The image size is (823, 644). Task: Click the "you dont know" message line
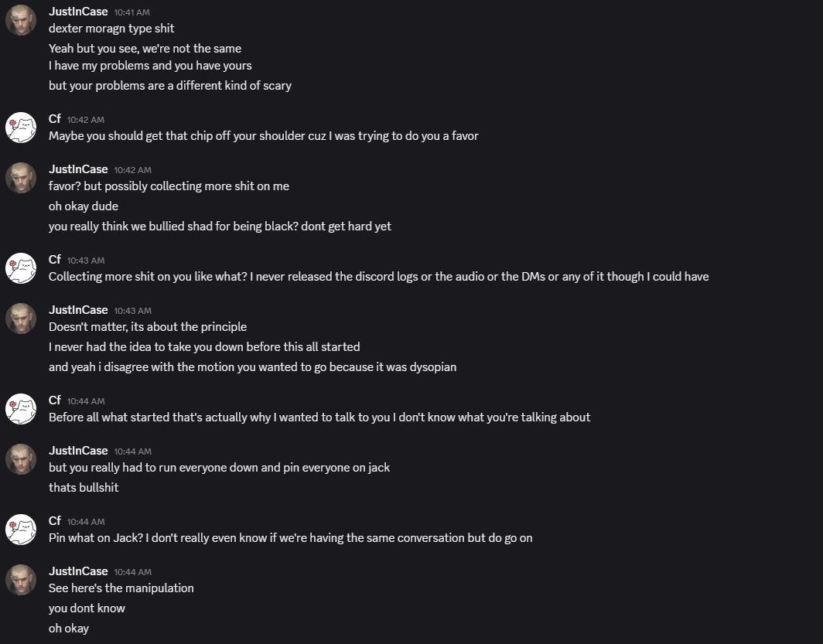click(x=87, y=608)
